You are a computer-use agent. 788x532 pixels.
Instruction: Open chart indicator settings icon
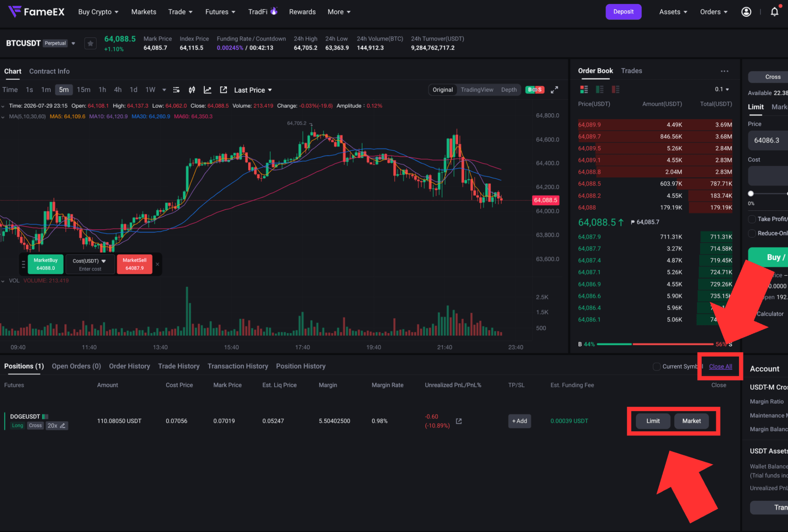pos(176,90)
